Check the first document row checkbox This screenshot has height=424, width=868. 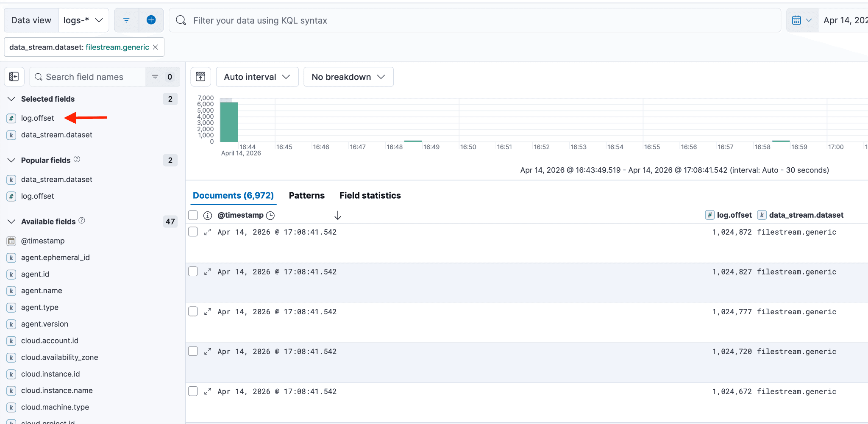(x=193, y=232)
